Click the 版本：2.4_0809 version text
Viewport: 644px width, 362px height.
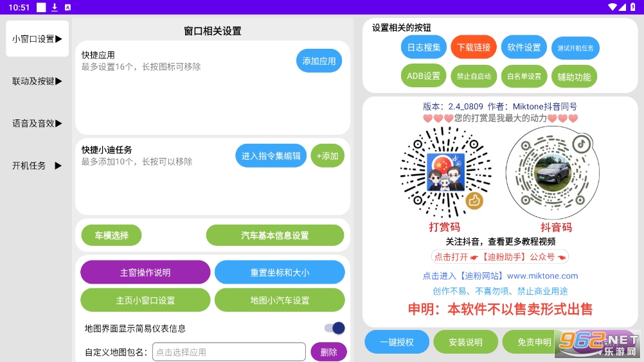click(x=453, y=107)
